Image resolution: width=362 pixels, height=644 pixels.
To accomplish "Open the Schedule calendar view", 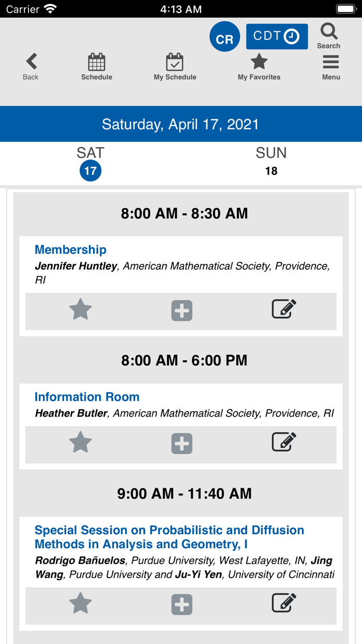I will 97,63.
